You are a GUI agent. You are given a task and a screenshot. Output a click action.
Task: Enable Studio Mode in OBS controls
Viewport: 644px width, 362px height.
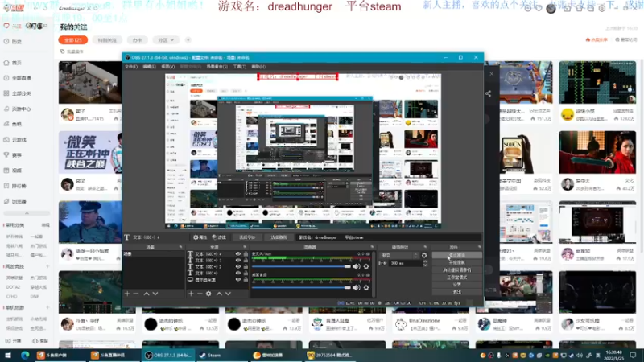pyautogui.click(x=456, y=278)
